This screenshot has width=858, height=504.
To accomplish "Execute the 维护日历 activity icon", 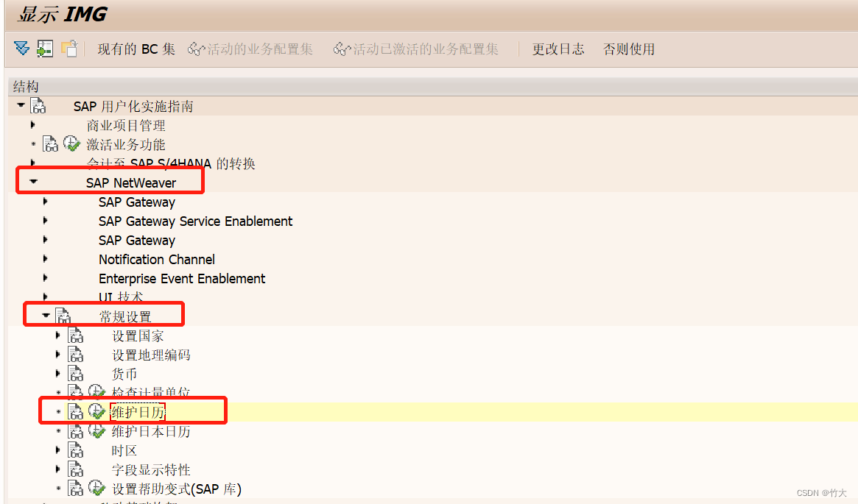I will coord(97,411).
